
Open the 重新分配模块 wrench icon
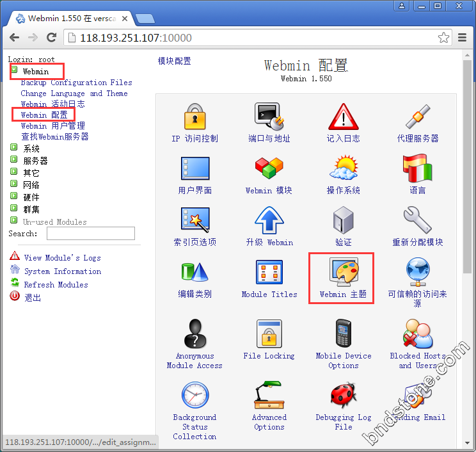click(418, 220)
